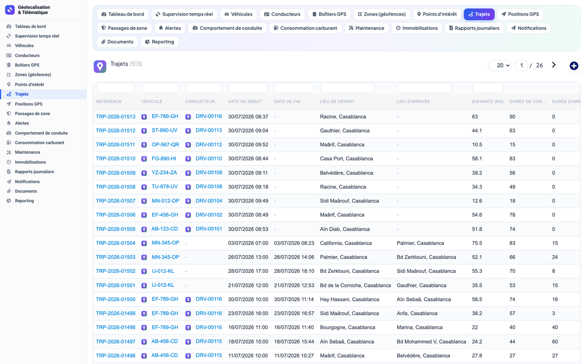Open the page size dropdown showing 20
This screenshot has height=364, width=588.
point(500,65)
